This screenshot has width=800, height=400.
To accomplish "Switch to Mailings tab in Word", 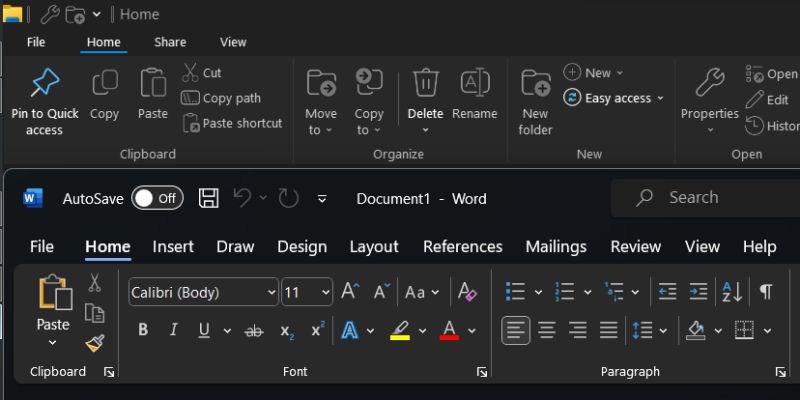I will coord(556,247).
